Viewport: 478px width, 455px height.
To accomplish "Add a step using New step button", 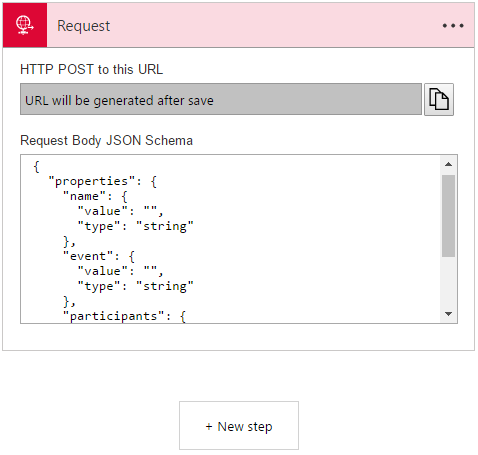I will coord(239,426).
